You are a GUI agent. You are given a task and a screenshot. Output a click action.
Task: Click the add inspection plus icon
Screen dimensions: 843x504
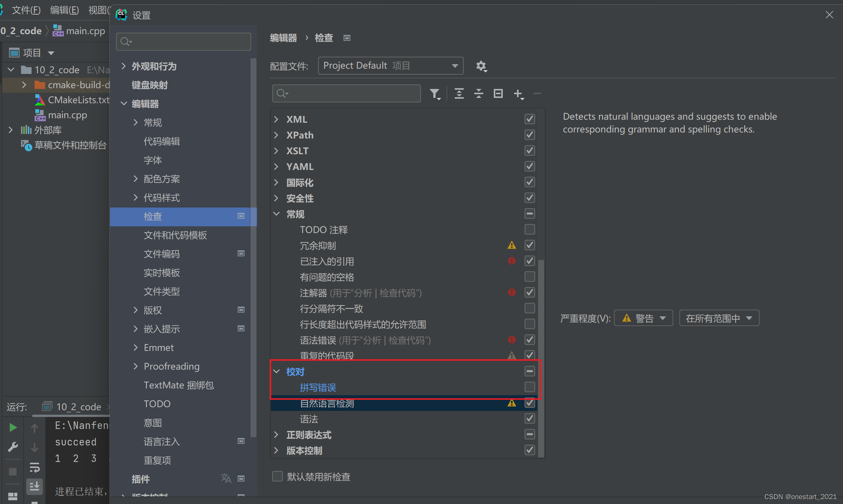tap(518, 93)
